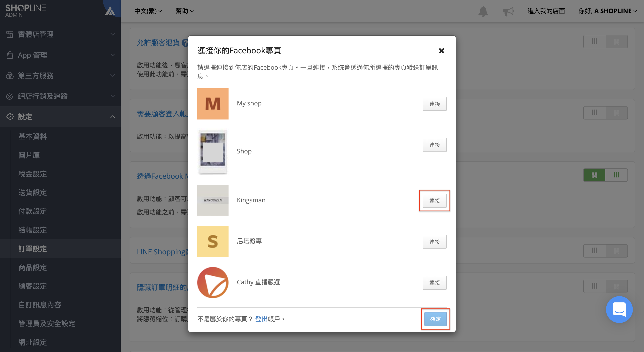Click the triangular logo icon in sidebar header

click(x=110, y=11)
